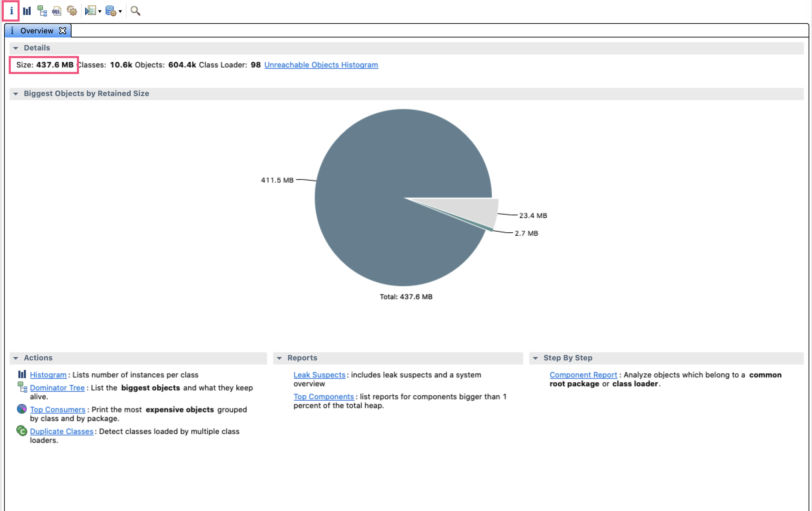Close the Overview tab
This screenshot has width=812, height=511.
[x=63, y=31]
